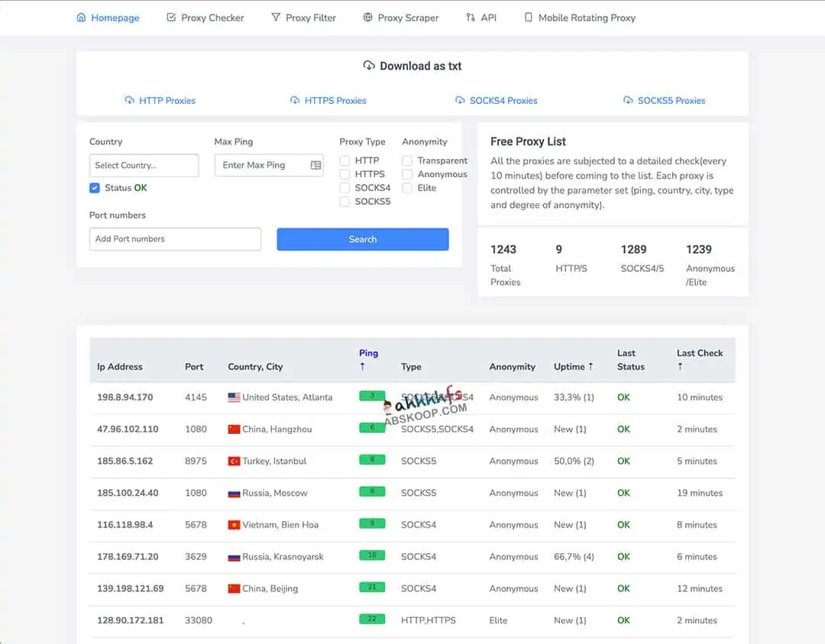This screenshot has height=644, width=825.
Task: Click the Mobile Rotating Proxy phone icon
Action: pyautogui.click(x=528, y=18)
